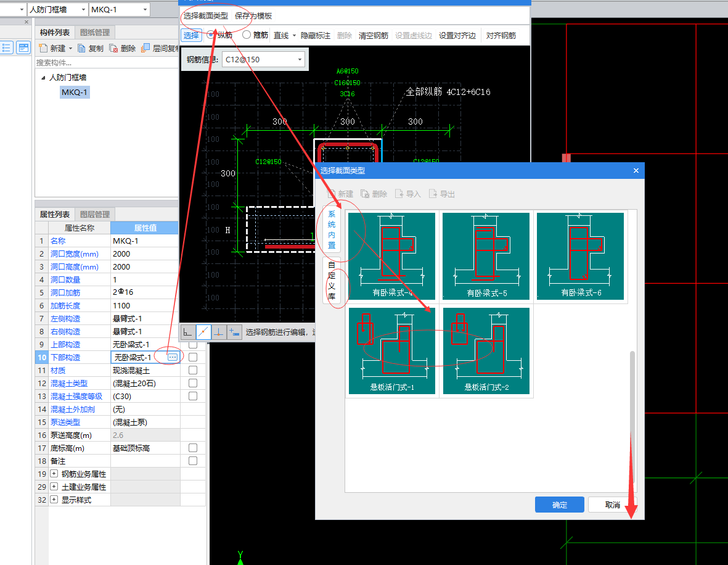Select the 有卧梁式-5 section thumbnail

(486, 256)
